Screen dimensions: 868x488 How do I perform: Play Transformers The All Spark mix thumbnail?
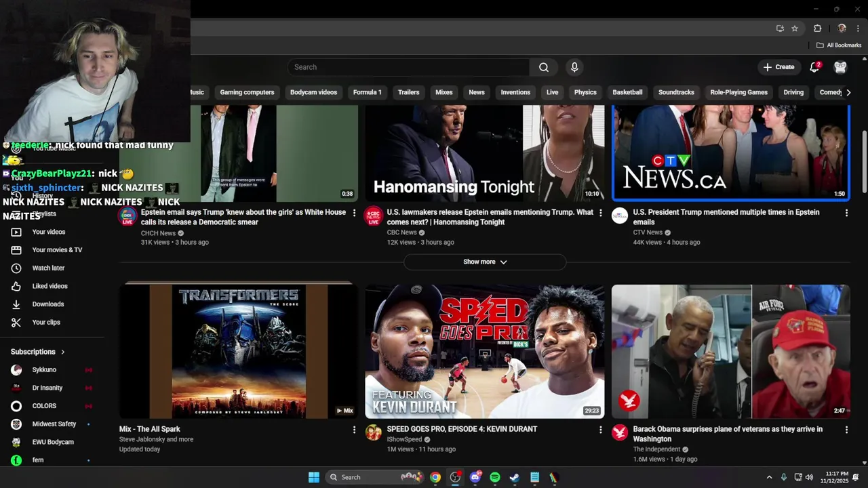tap(239, 351)
